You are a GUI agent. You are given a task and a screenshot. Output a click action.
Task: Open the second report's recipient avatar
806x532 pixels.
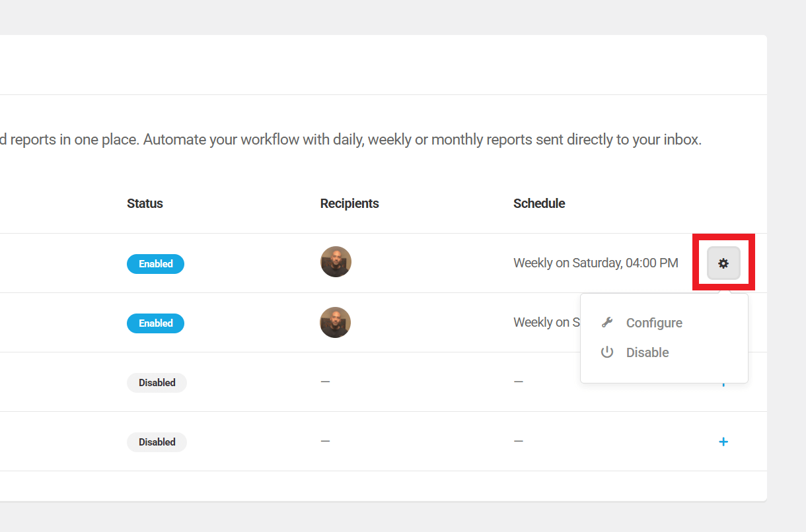coord(335,322)
